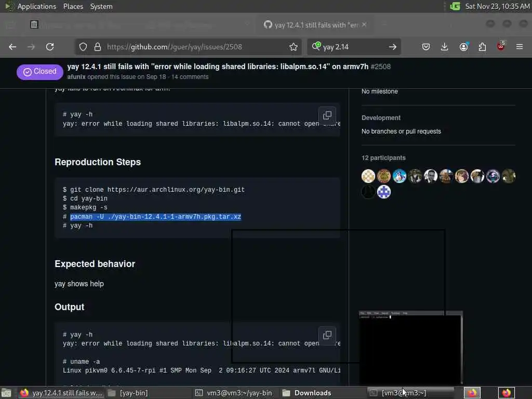The width and height of the screenshot is (532, 399).
Task: Open the extensions puzzle icon
Action: 482,47
